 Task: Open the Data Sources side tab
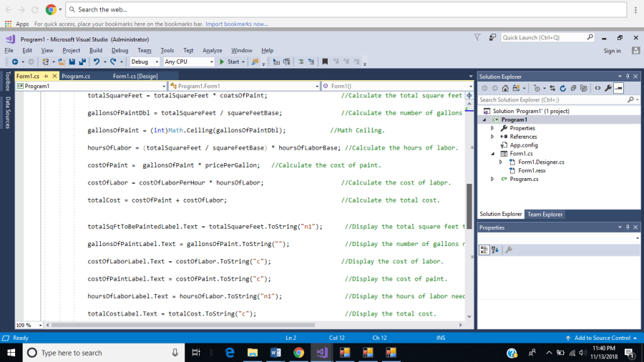(x=7, y=113)
